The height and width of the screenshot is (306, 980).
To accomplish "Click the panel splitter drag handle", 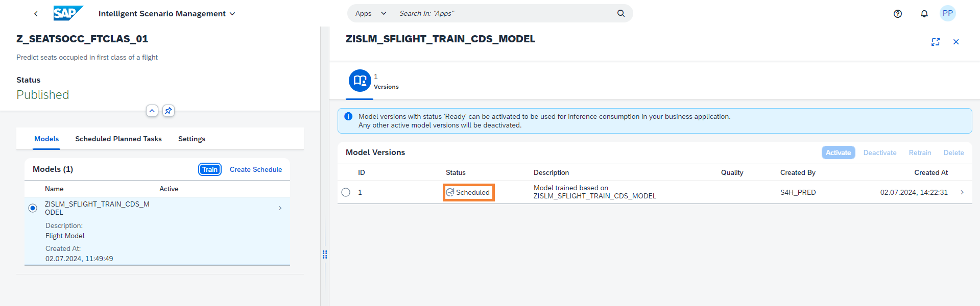I will (x=325, y=254).
